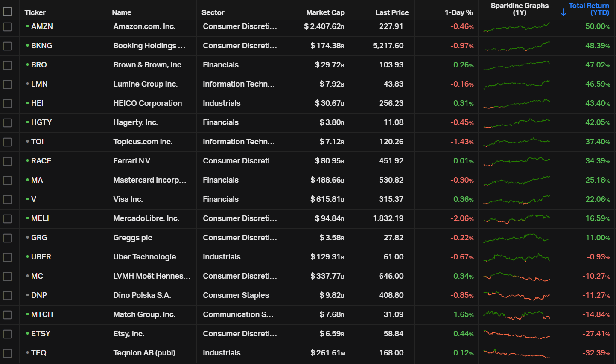616x364 pixels.
Task: Click the 1-day change 1.65%
Action: [463, 314]
